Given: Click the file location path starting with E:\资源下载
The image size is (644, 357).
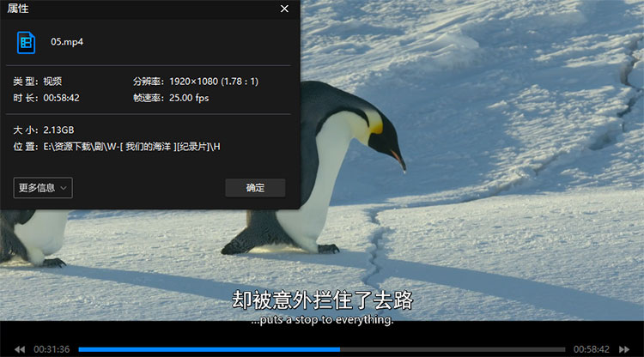Looking at the screenshot, I should pyautogui.click(x=131, y=147).
